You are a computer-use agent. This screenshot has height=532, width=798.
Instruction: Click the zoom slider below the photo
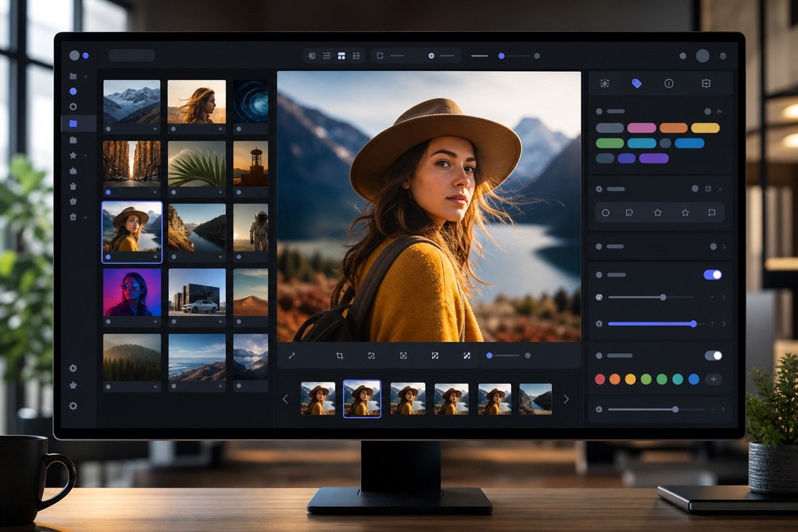(x=508, y=356)
